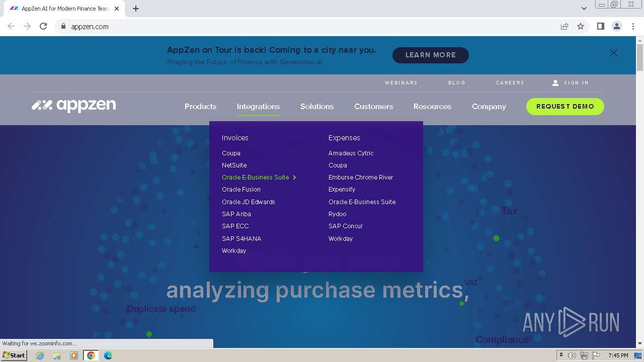Screen dimensions: 644x362
Task: Open File Explorer from taskbar
Action: coord(57,355)
